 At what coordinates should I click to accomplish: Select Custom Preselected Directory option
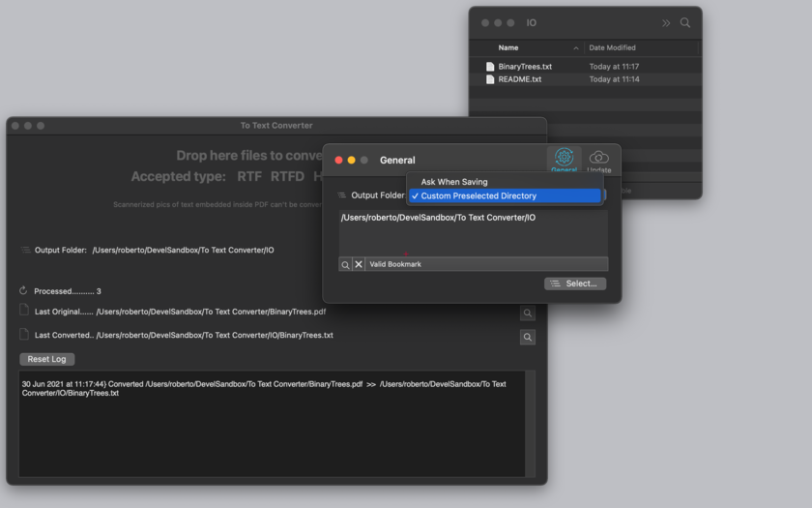point(505,195)
